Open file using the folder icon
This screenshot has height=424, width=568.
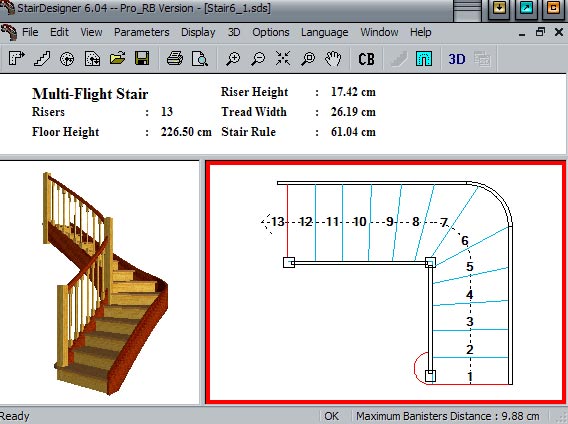[117, 58]
